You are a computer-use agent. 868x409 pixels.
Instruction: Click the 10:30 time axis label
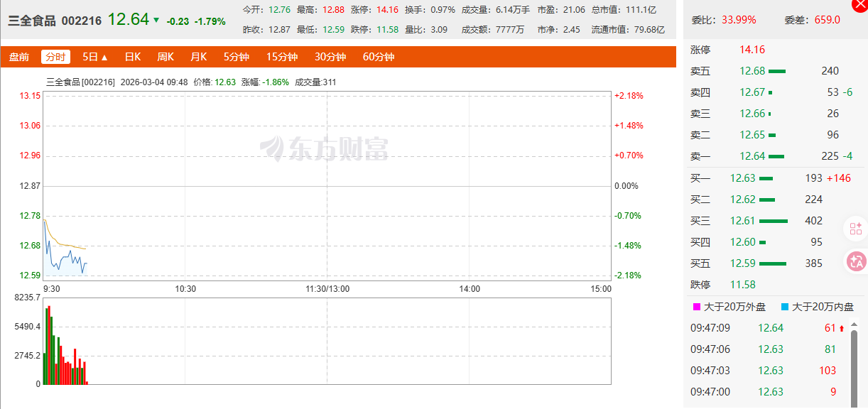point(185,289)
